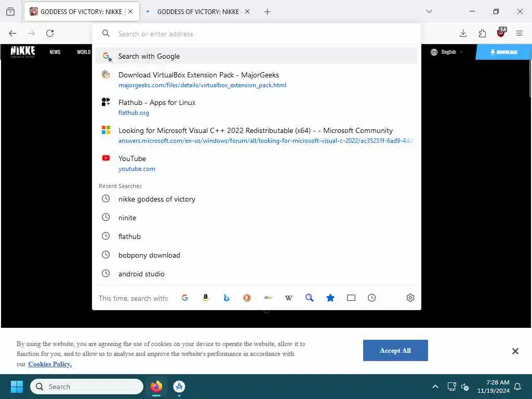Open Flathub - Apps for Linux suggestion
This screenshot has width=532, height=399.
coord(257,107)
